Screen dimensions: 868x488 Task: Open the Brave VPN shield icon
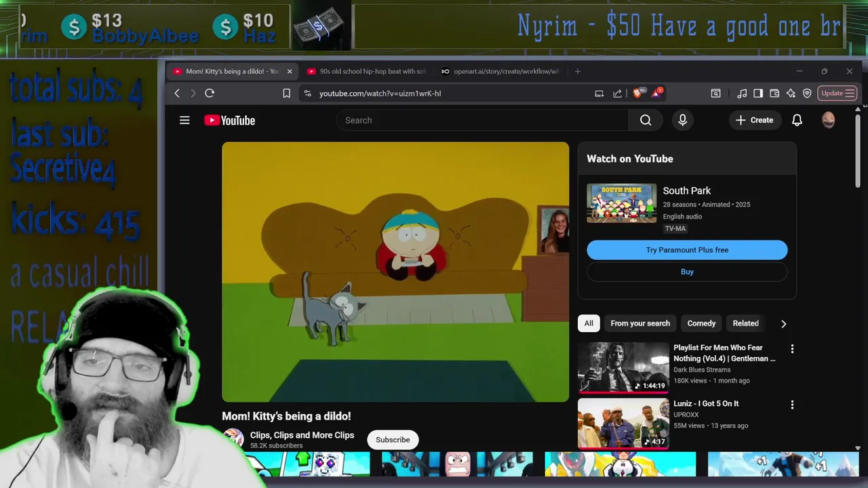pyautogui.click(x=807, y=93)
